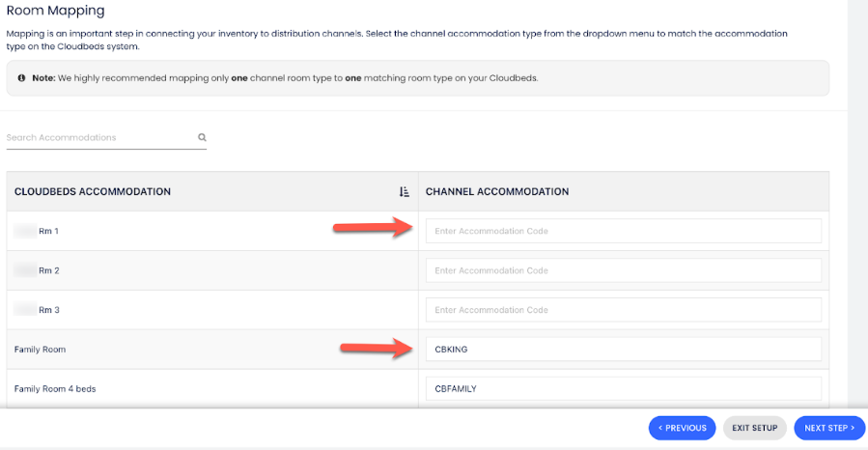Select the Rm 1 accommodation row label
The image size is (868, 450).
coord(48,232)
